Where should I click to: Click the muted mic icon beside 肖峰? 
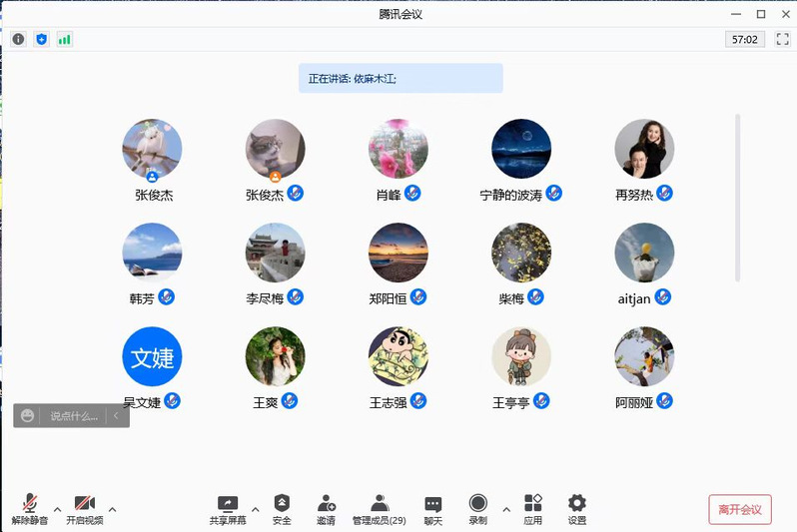point(412,193)
